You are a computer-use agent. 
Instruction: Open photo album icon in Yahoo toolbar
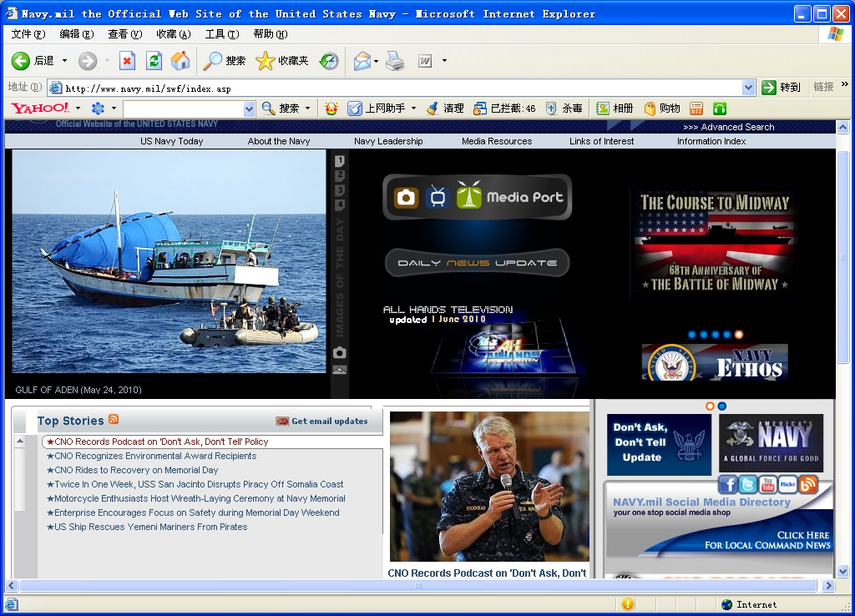pyautogui.click(x=603, y=109)
